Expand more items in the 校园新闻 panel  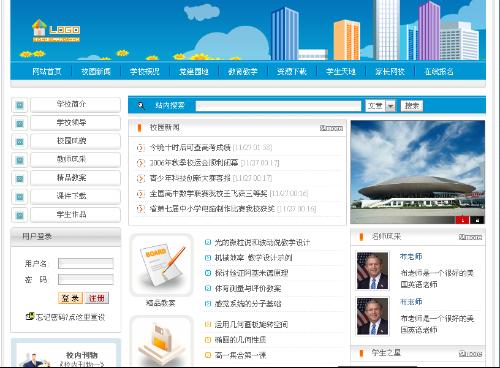(331, 128)
